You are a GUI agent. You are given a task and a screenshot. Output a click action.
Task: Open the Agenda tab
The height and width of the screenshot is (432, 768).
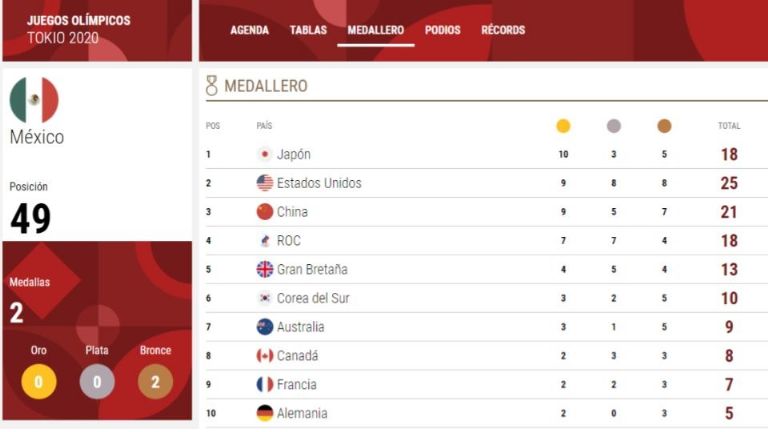click(249, 30)
